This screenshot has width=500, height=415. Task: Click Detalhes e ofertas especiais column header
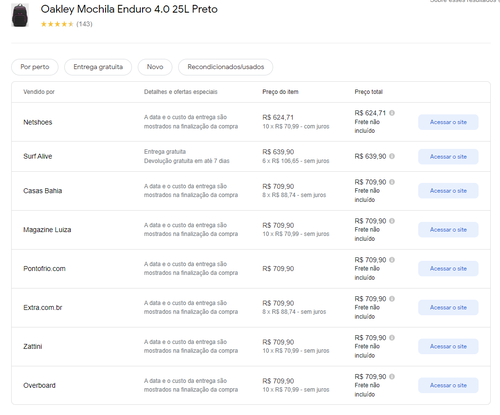(181, 92)
